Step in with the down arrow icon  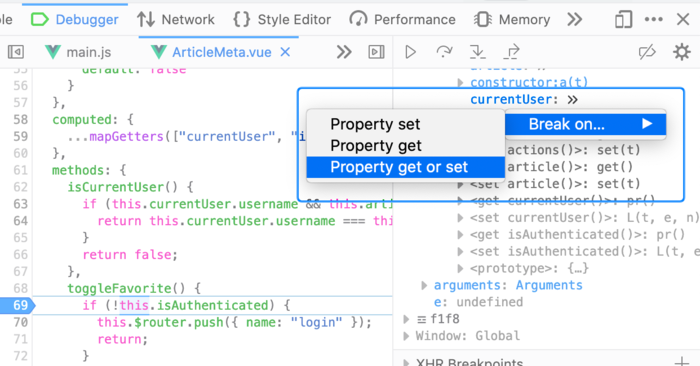tap(477, 52)
